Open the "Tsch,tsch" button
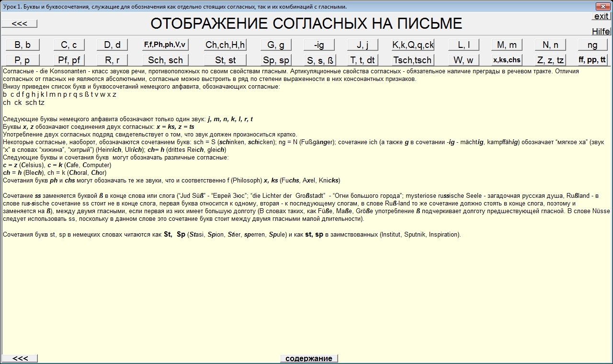 pos(413,60)
